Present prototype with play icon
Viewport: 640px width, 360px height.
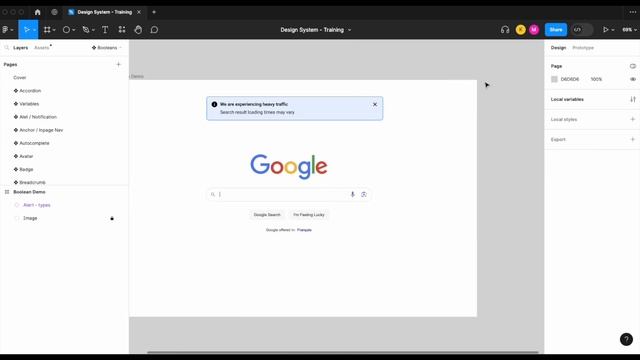pyautogui.click(x=605, y=30)
